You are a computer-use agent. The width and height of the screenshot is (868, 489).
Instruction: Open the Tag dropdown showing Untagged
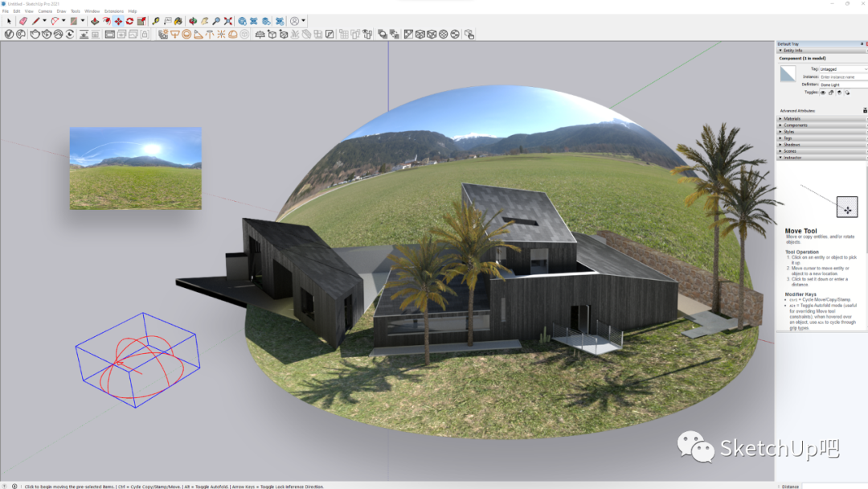[x=844, y=69]
